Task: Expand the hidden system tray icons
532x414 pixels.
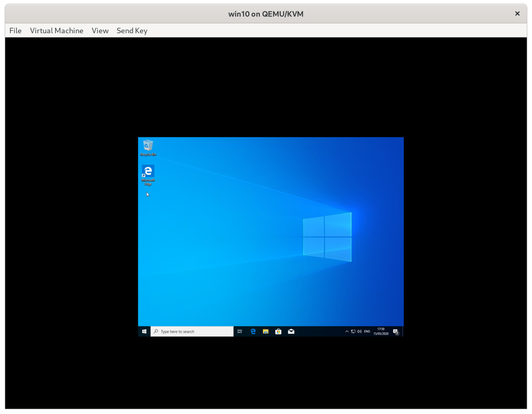Action: tap(347, 331)
